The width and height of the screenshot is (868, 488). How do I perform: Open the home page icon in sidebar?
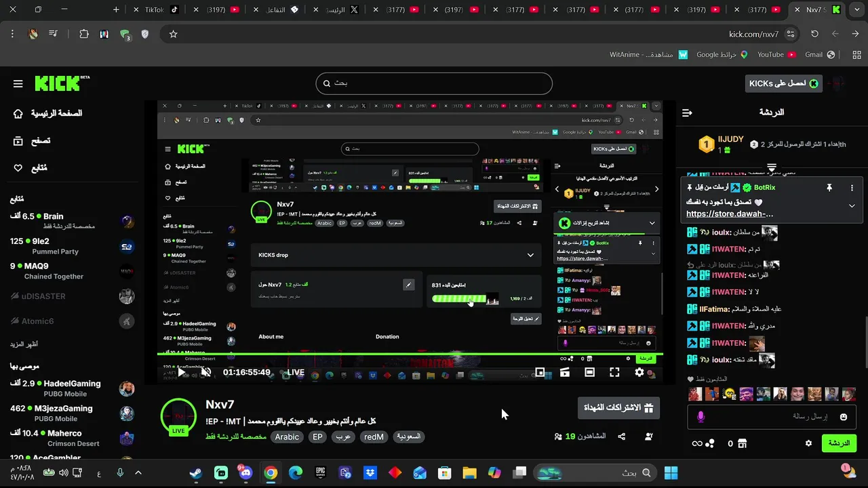point(18,113)
